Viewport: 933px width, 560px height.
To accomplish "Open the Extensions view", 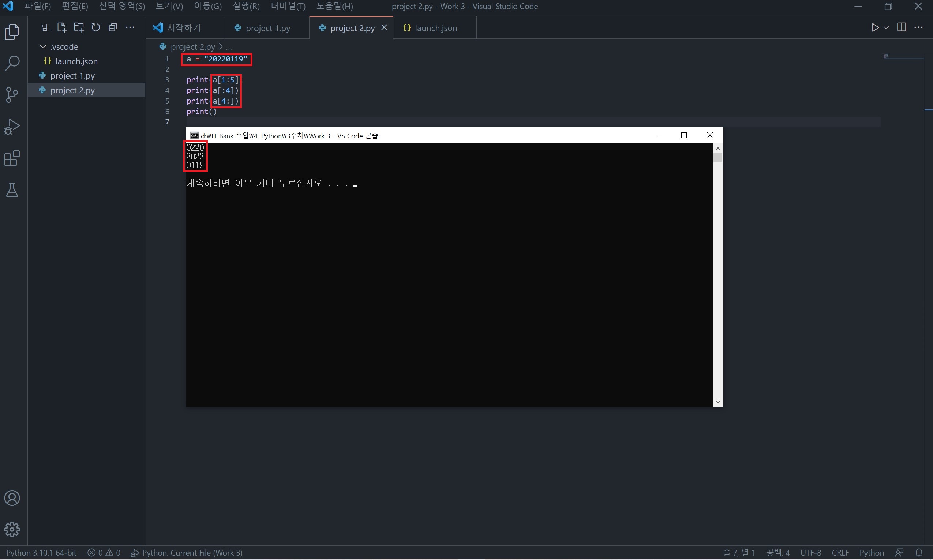I will click(x=12, y=158).
